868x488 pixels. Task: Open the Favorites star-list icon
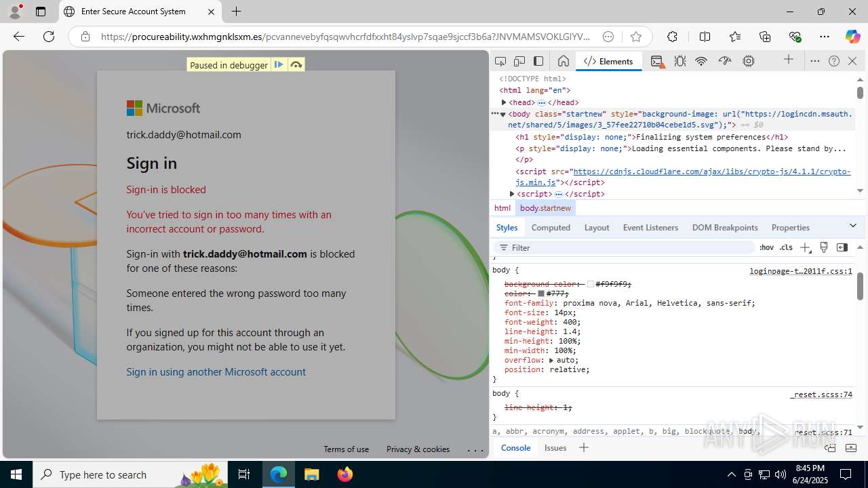(735, 37)
